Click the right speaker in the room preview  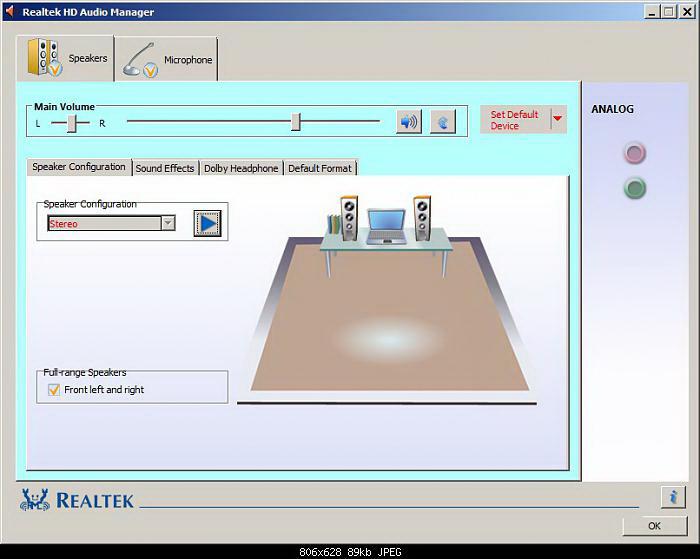pos(422,218)
